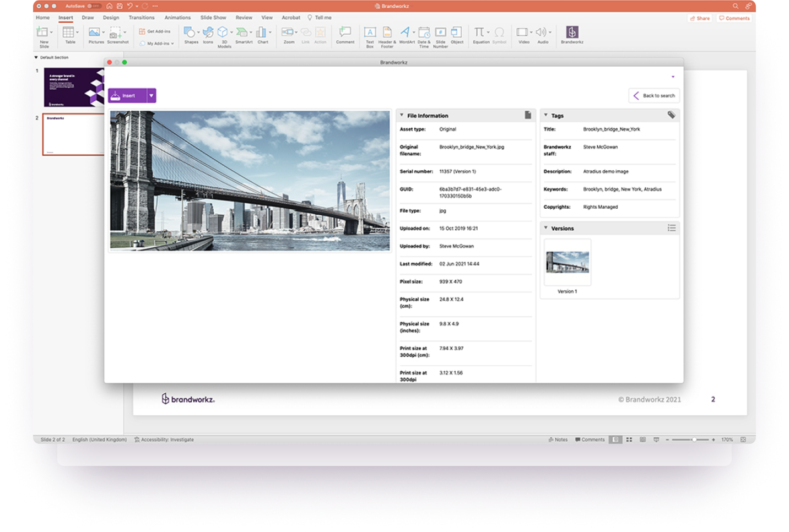
Task: Insert WordArt
Action: (x=406, y=35)
